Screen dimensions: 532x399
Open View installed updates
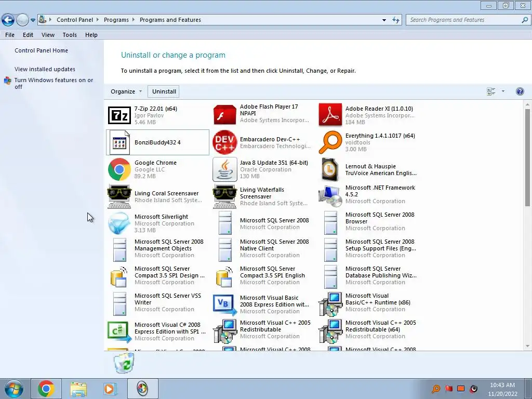tap(45, 69)
